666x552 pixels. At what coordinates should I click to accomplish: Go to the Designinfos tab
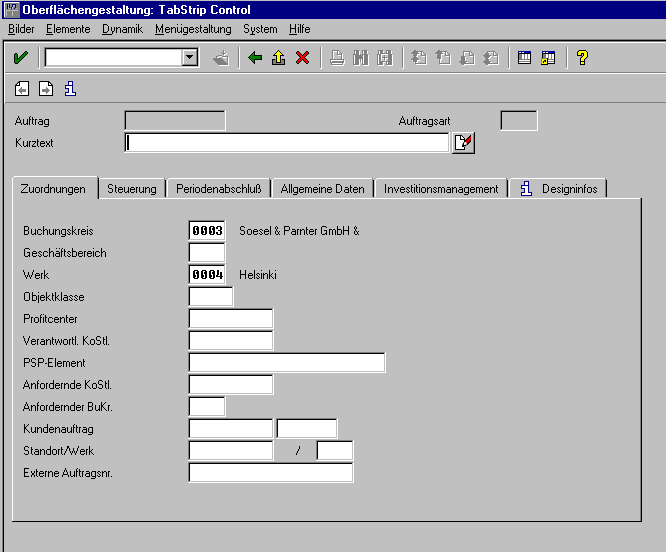[559, 189]
